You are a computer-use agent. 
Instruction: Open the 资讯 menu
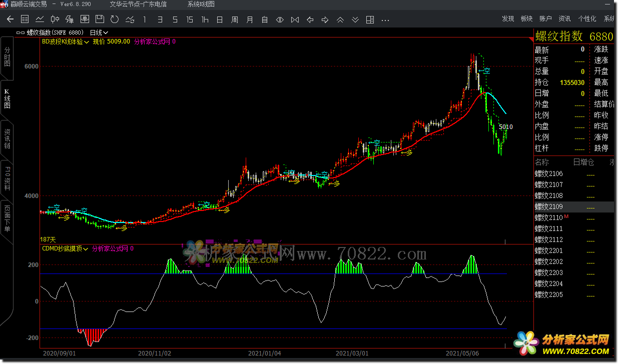564,18
